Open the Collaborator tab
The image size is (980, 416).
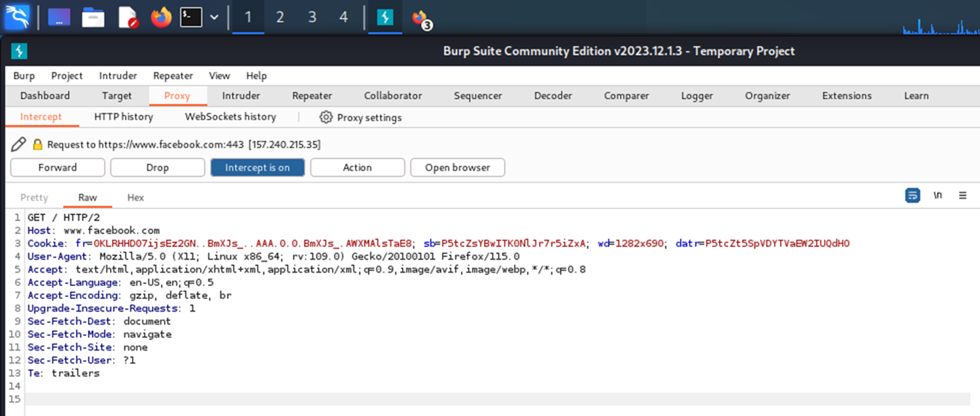pos(393,96)
